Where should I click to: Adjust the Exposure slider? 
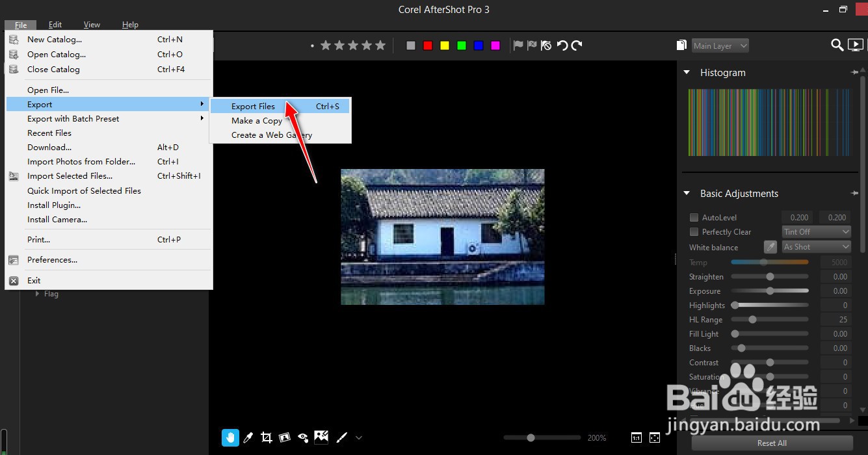point(770,291)
